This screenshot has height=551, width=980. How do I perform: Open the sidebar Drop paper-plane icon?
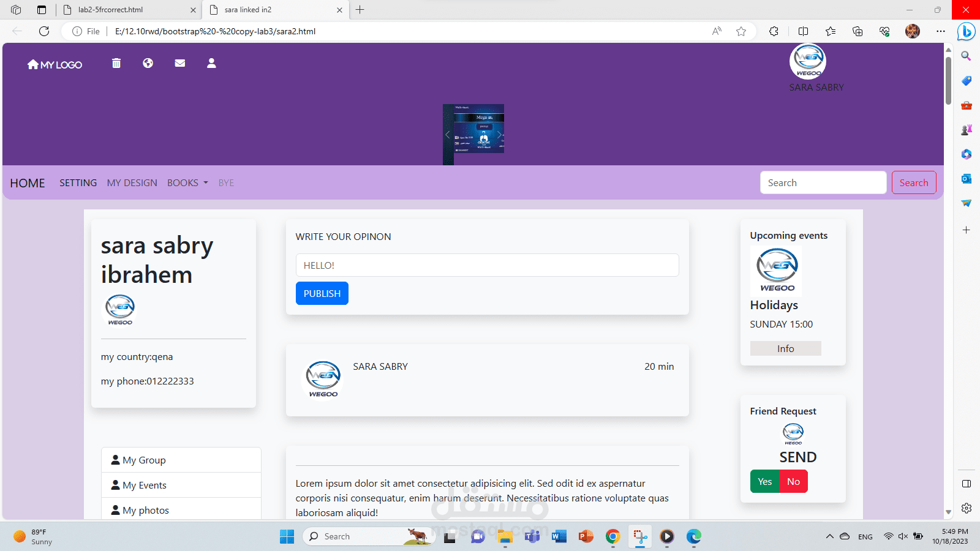click(967, 203)
